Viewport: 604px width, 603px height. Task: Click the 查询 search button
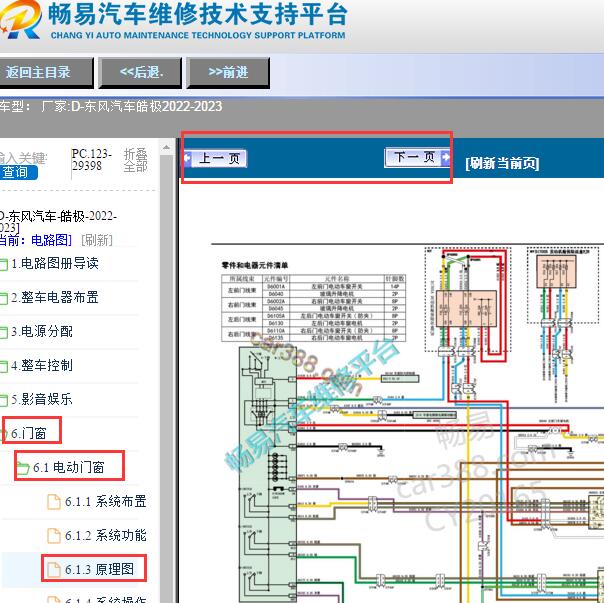[x=18, y=172]
